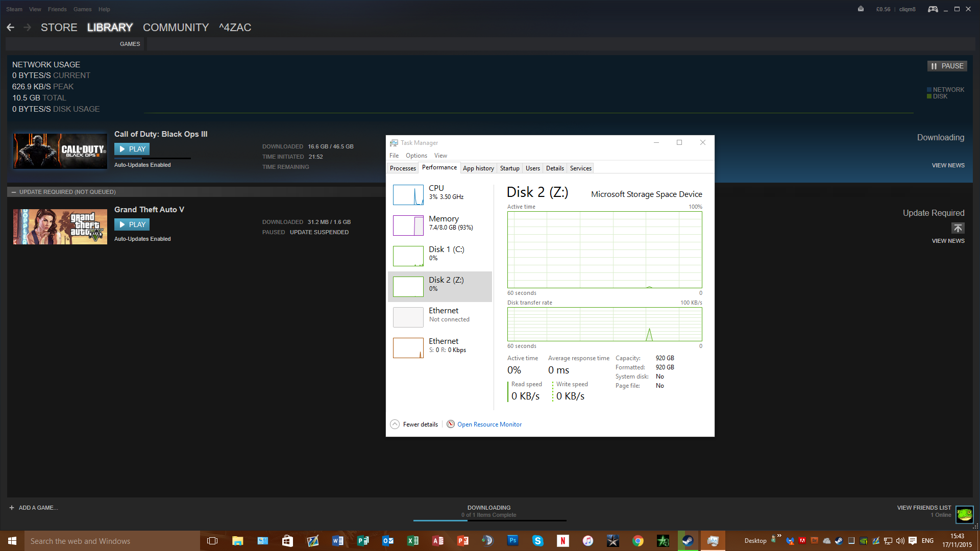Open Chrome from the taskbar
The height and width of the screenshot is (551, 980).
pos(638,541)
